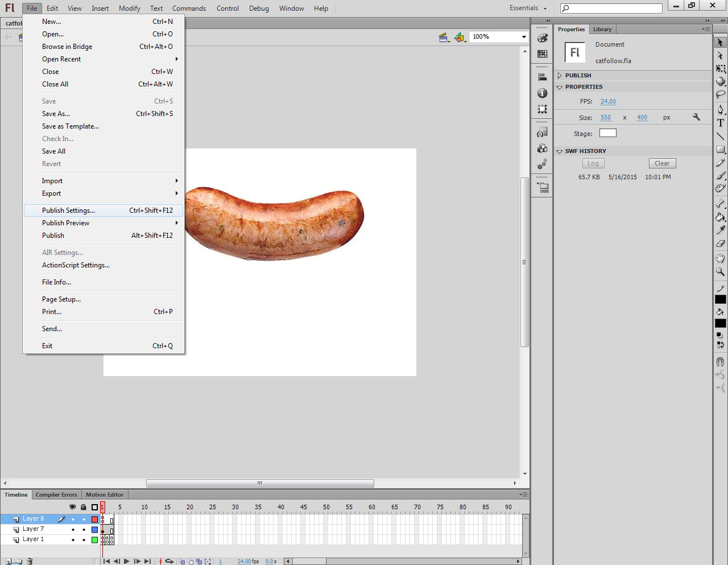Select the Eraser tool
The height and width of the screenshot is (565, 728).
(x=720, y=243)
